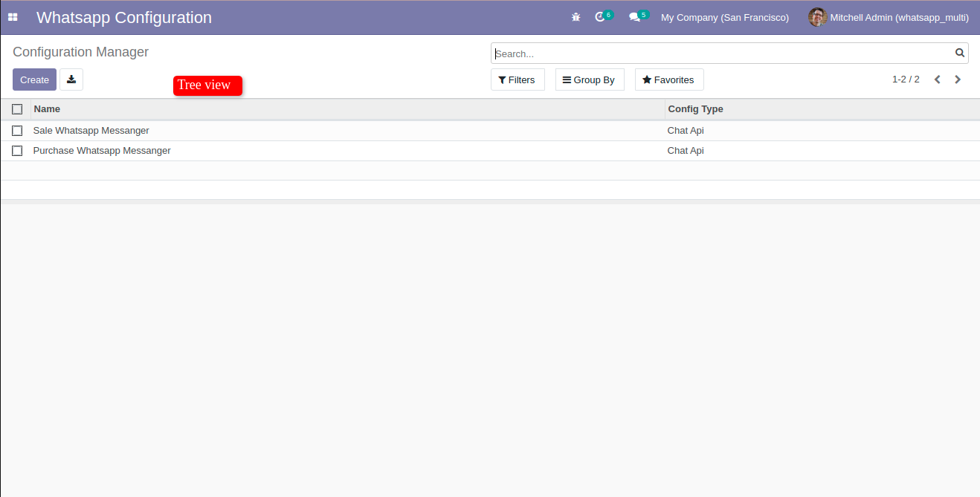Sort by the Config Type column header
Screen dimensions: 980x497
(x=822, y=109)
